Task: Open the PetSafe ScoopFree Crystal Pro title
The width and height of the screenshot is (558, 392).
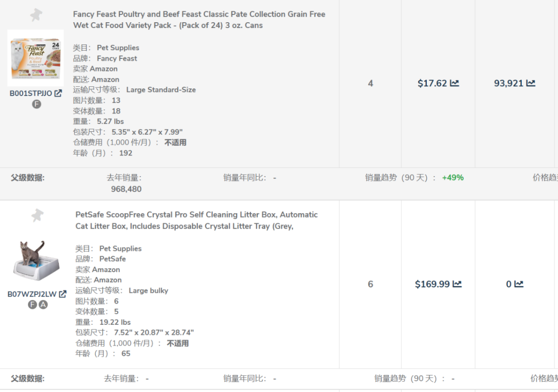Action: pyautogui.click(x=196, y=220)
